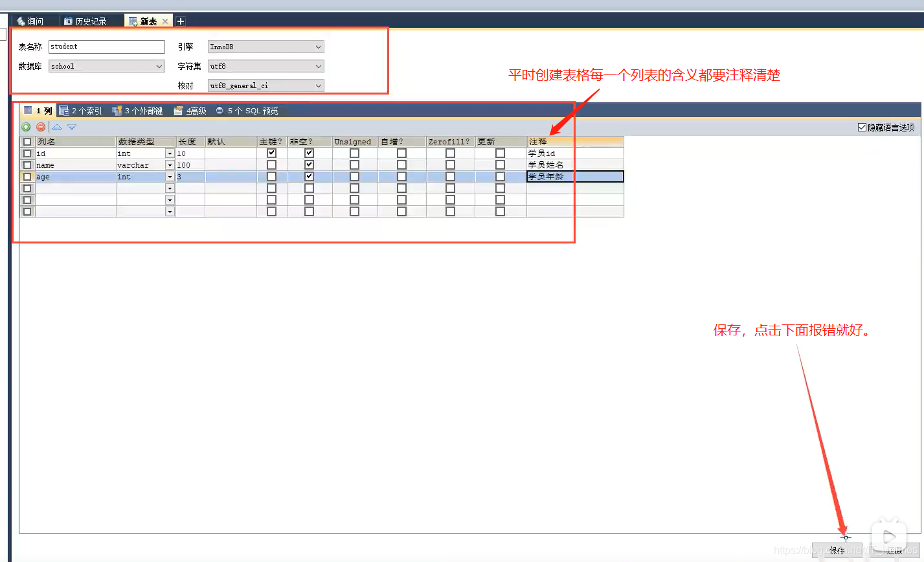Select the id row checkbox
The image size is (924, 562).
tap(27, 153)
